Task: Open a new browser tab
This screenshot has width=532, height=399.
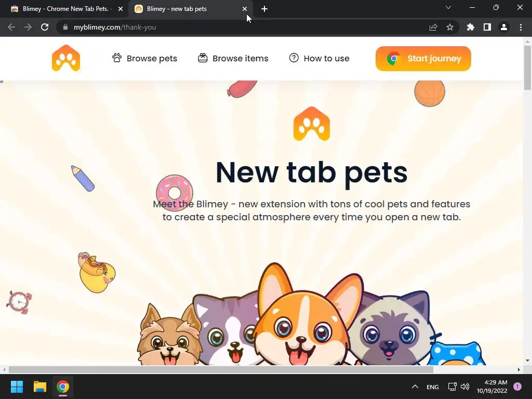Action: [264, 9]
